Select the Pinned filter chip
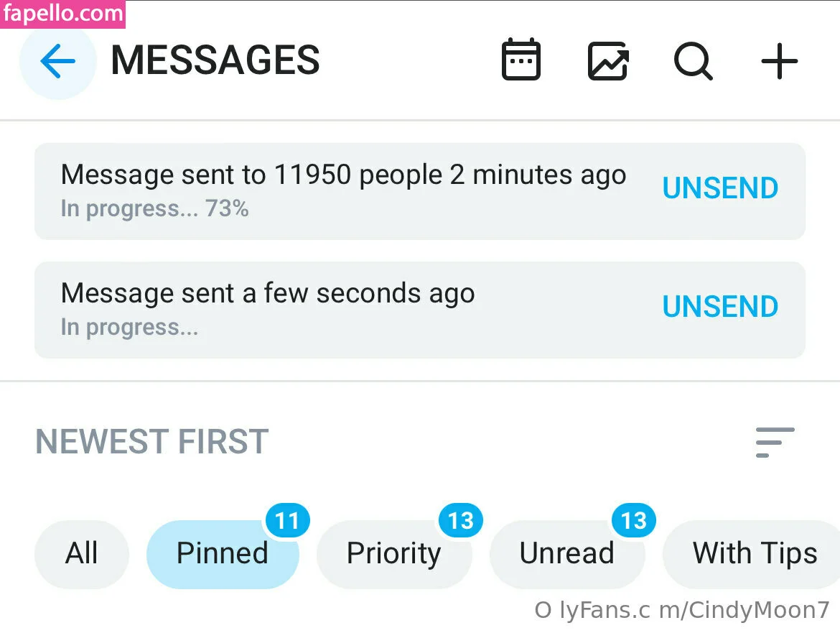The width and height of the screenshot is (840, 633). pos(223,554)
